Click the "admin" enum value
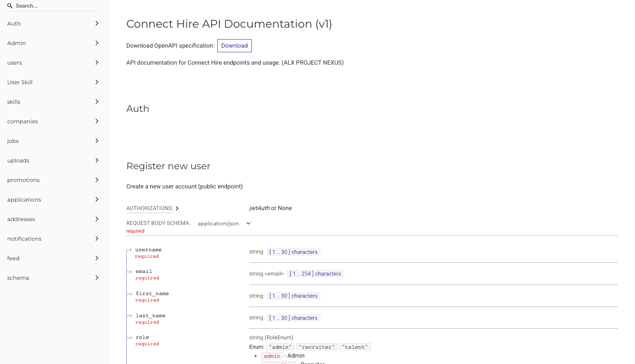The image size is (635, 364). (280, 347)
